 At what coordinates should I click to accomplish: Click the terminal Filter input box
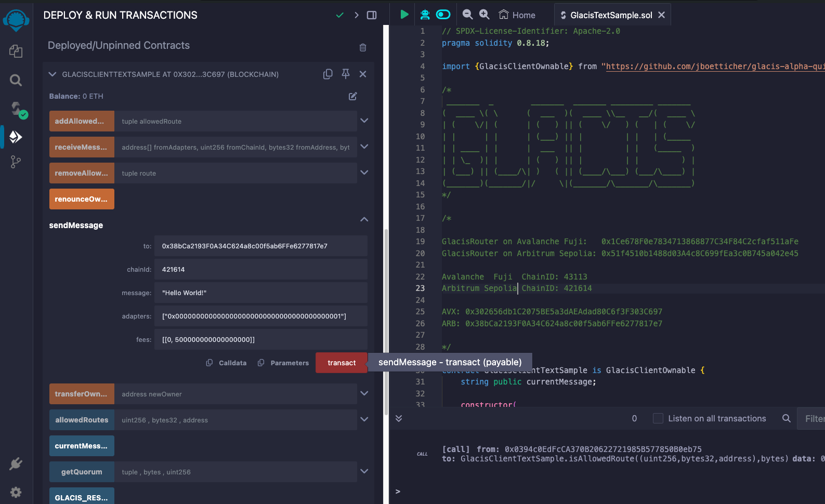click(x=811, y=418)
